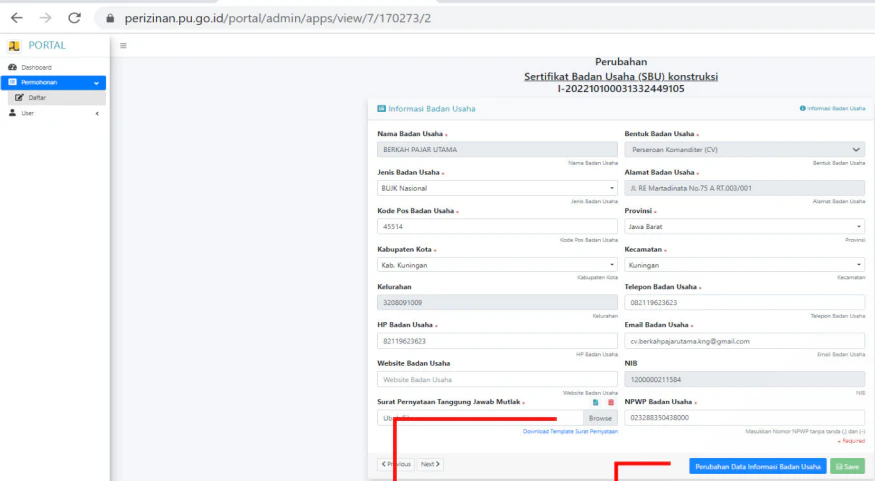Click the PORTAL logo icon
Image resolution: width=875 pixels, height=481 pixels.
14,46
